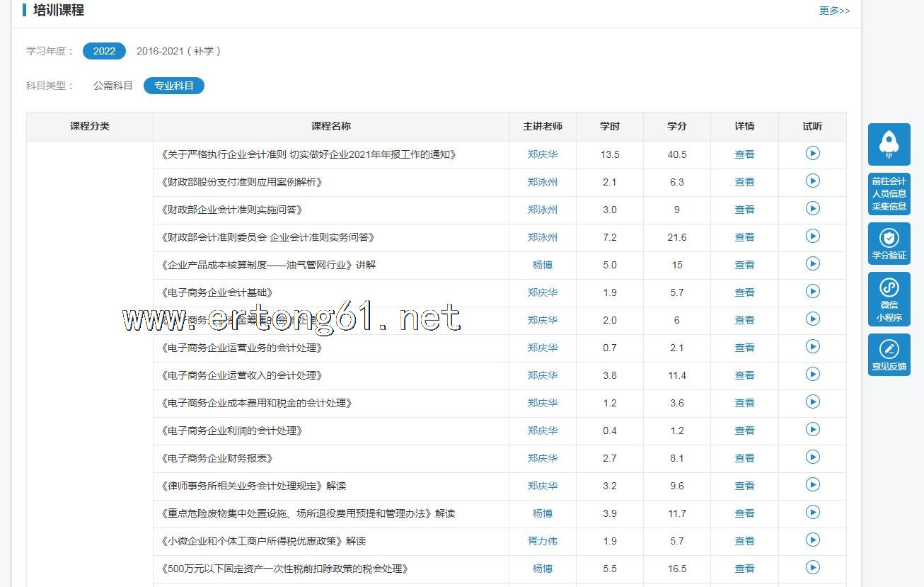Play trial for 《电子商务企业财务报表》
Screen dimensions: 924x587
click(x=812, y=457)
